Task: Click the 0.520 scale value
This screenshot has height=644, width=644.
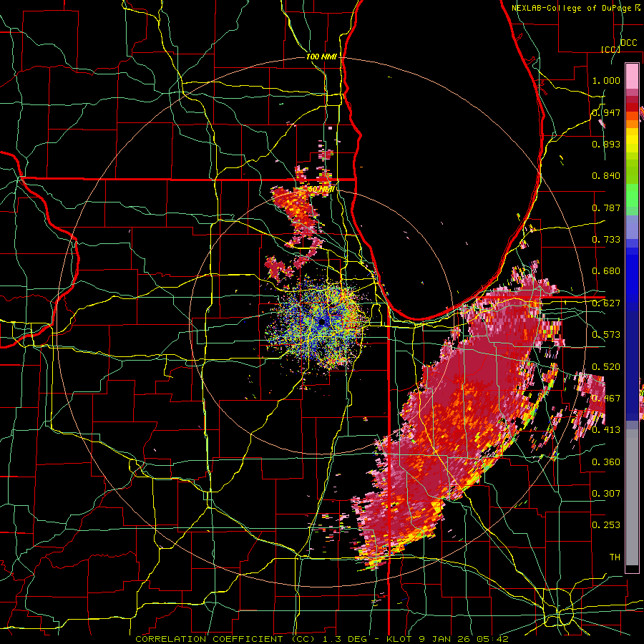Action: 606,367
